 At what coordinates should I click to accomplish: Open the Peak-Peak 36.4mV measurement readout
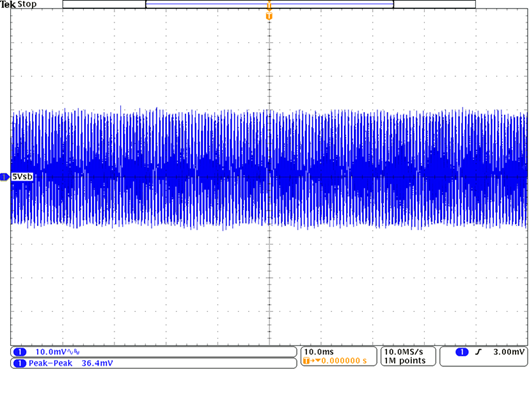tap(71, 363)
